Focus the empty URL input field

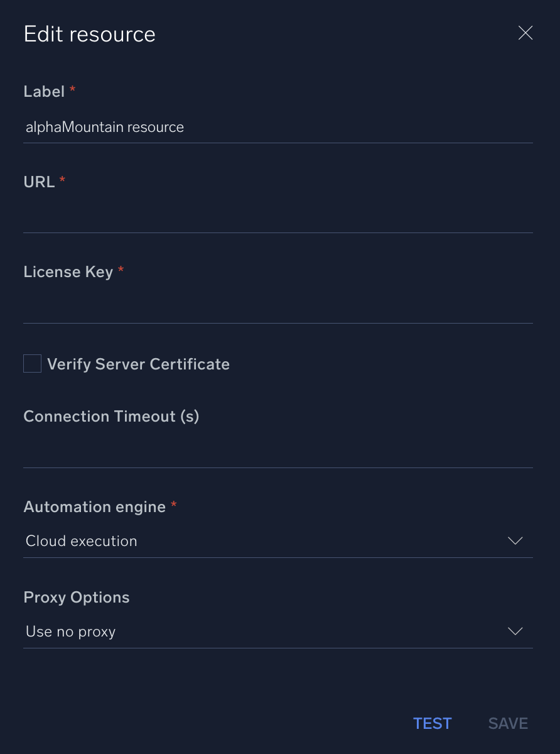(277, 217)
